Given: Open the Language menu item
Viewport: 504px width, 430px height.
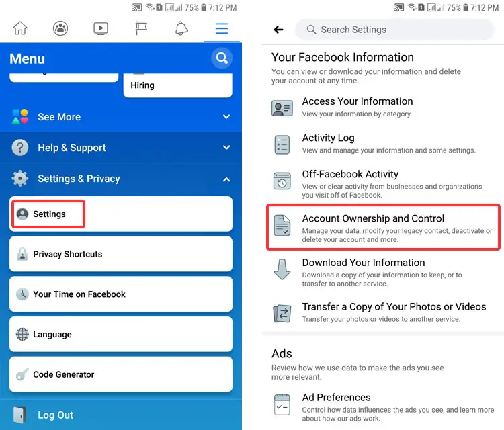Looking at the screenshot, I should click(121, 334).
